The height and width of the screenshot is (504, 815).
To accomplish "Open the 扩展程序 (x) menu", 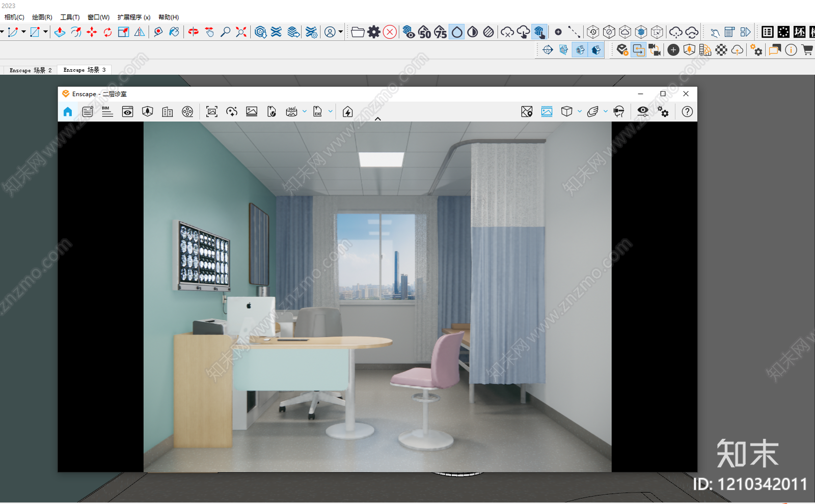I will tap(134, 17).
